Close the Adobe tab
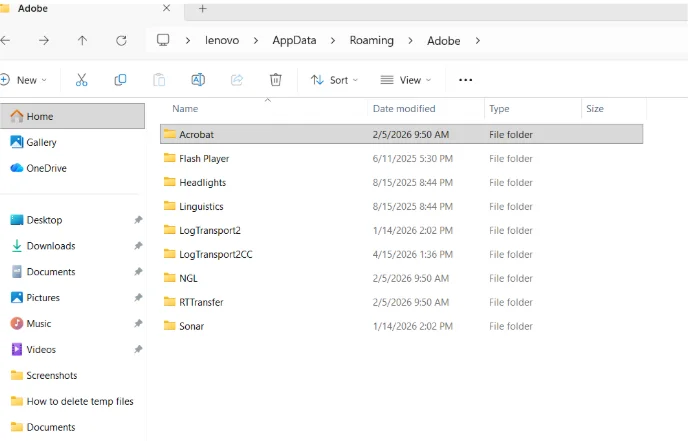Image resolution: width=688 pixels, height=441 pixels. tap(166, 8)
